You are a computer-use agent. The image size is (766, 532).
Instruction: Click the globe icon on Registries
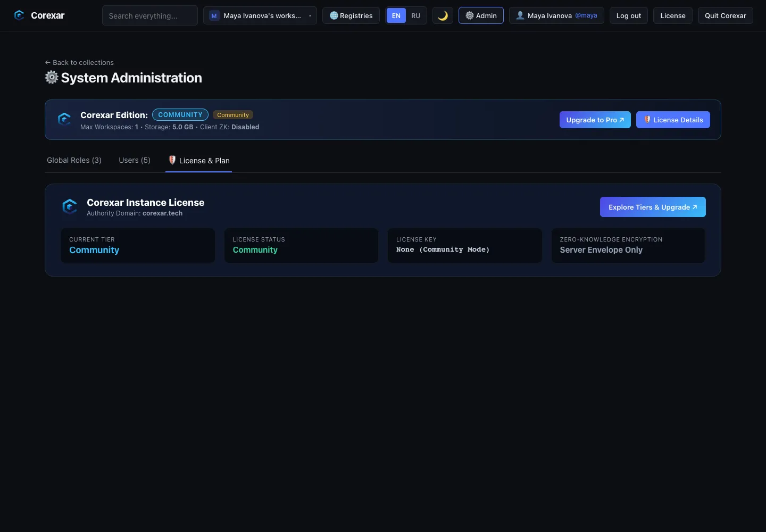click(x=334, y=15)
